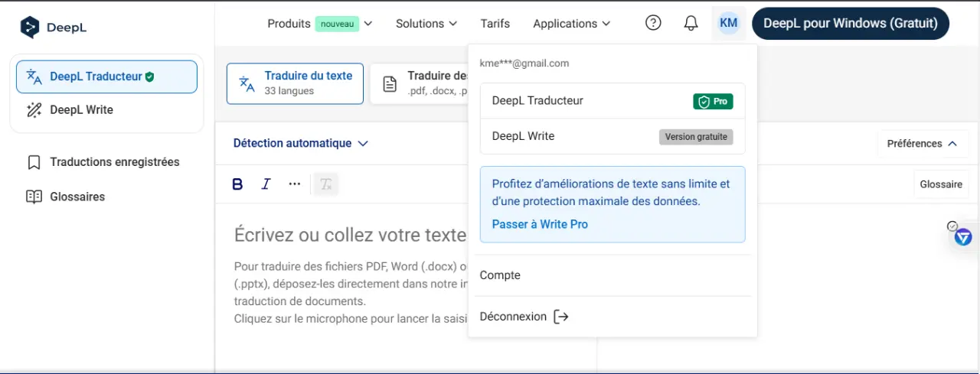Open Tarifs in the top menu
Image resolution: width=980 pixels, height=374 pixels.
tap(495, 24)
